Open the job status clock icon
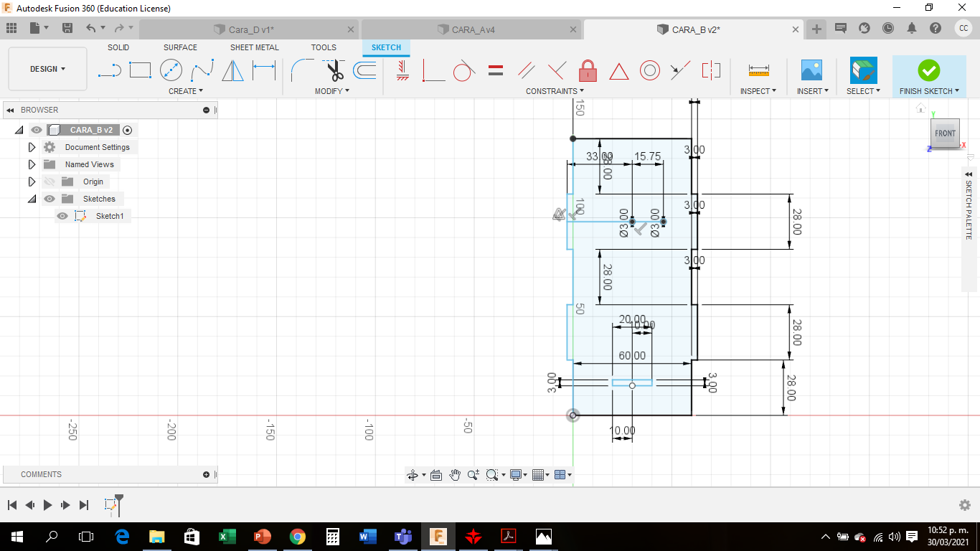980x551 pixels. 888,28
